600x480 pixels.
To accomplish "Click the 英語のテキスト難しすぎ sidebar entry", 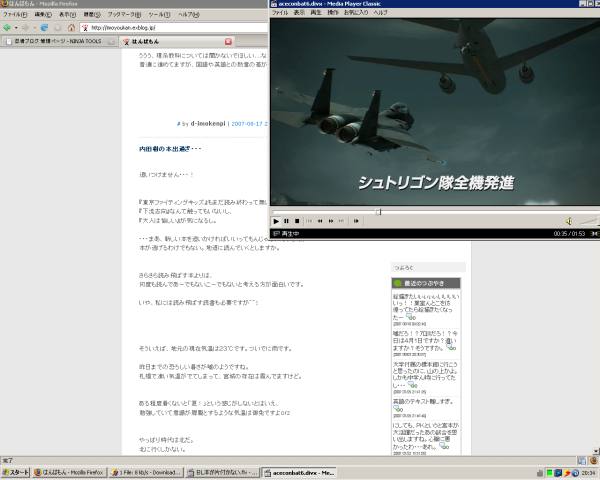I will click(x=423, y=402).
